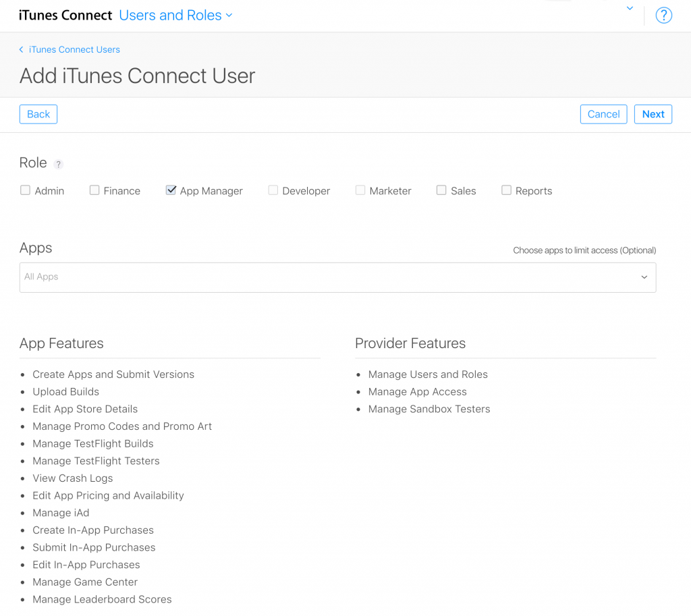Click 'Edit In-App Purchases' list item

86,565
